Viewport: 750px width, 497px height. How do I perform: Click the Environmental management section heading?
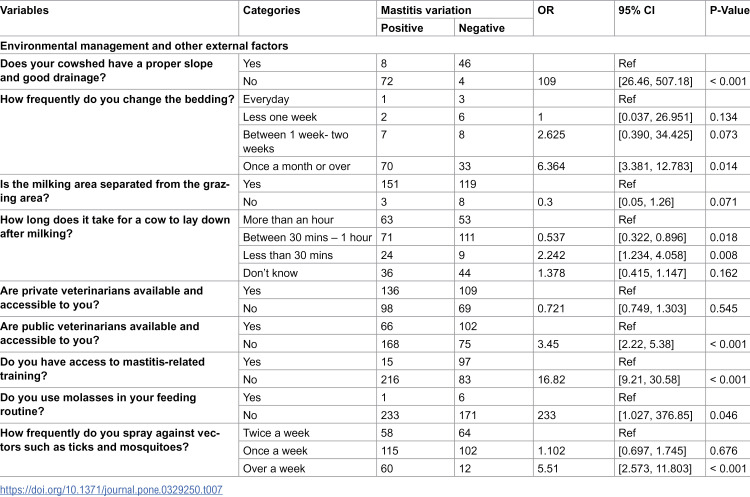144,46
